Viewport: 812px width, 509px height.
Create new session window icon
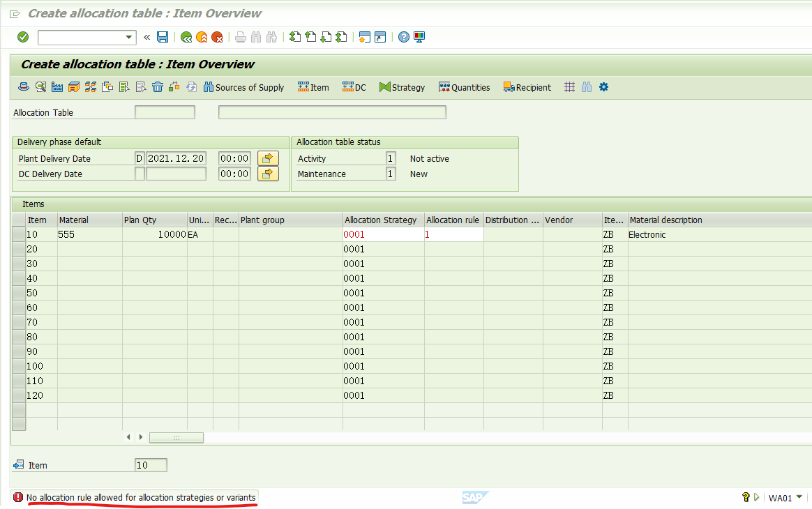pyautogui.click(x=365, y=37)
